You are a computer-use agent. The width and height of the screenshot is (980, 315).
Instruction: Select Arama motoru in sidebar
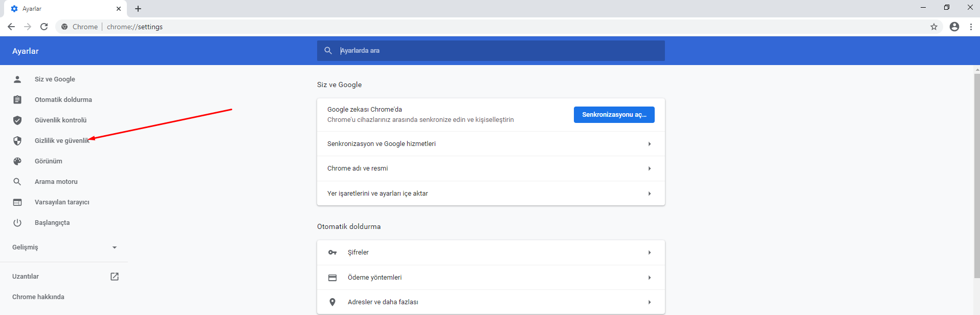[x=56, y=182]
